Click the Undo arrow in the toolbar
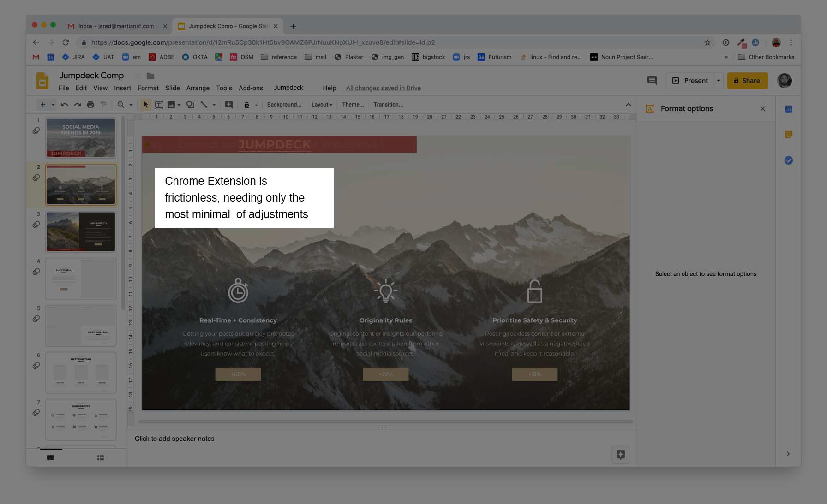 [x=64, y=105]
